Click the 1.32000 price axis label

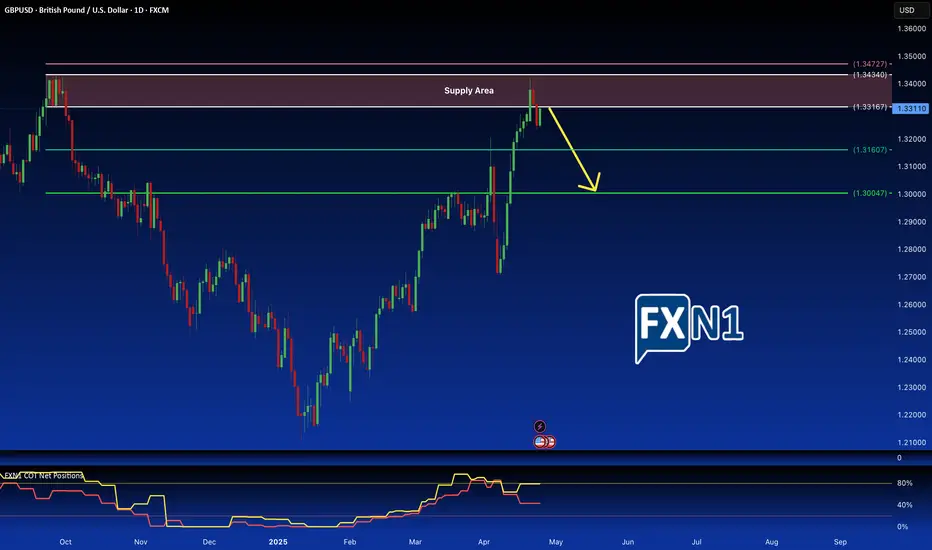912,139
